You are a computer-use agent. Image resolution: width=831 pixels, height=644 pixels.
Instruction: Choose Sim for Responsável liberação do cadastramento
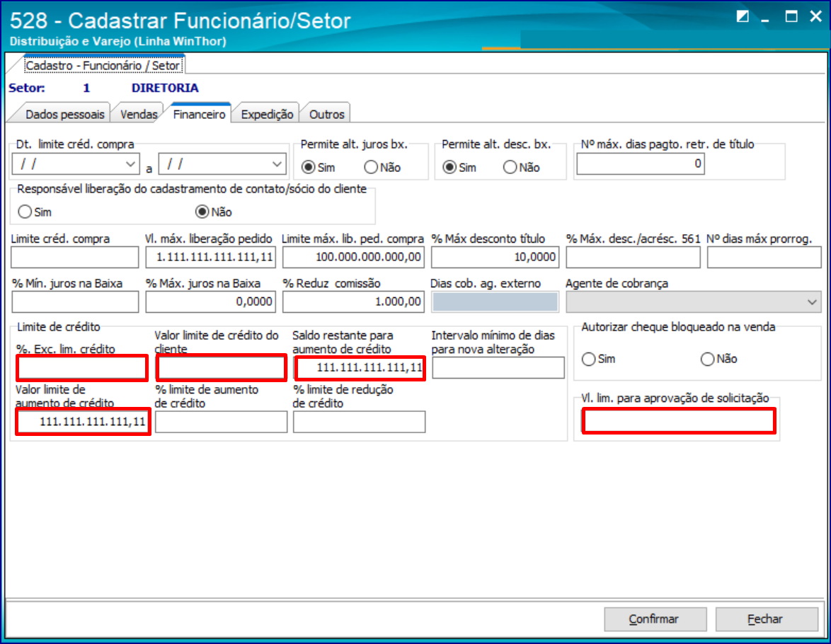[x=25, y=212]
